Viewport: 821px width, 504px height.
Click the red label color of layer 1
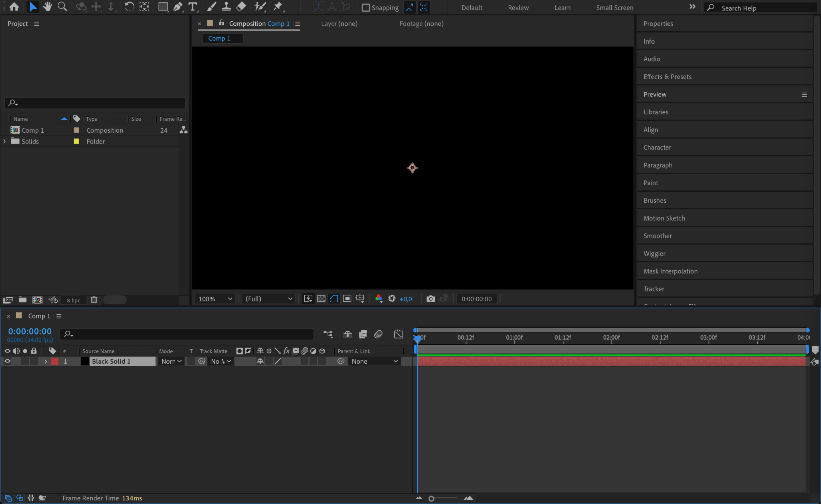(55, 361)
